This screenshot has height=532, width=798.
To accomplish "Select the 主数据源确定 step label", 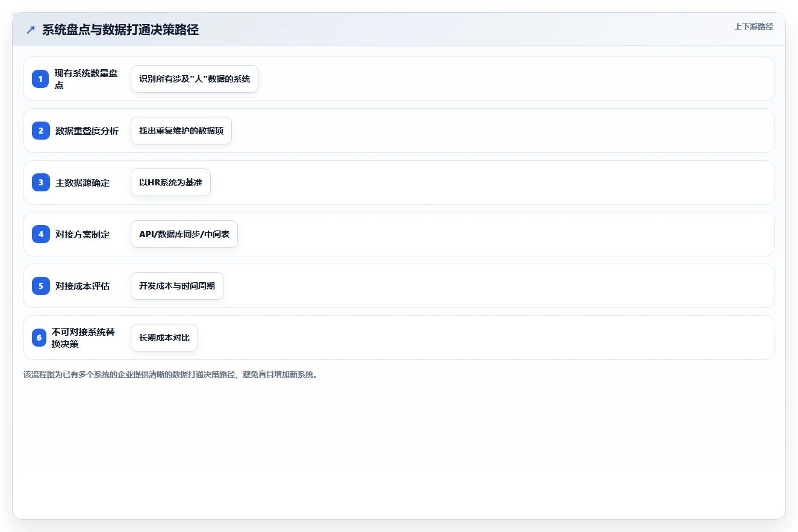I will [83, 183].
